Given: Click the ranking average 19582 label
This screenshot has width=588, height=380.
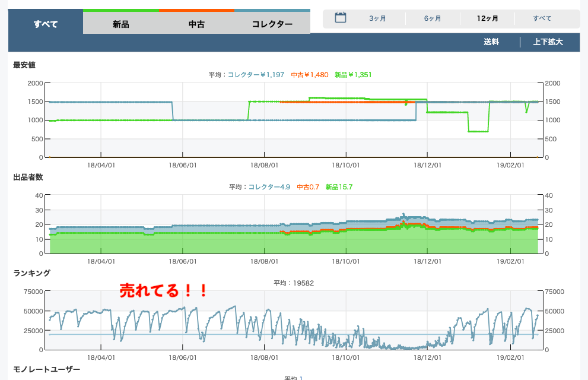Looking at the screenshot, I should [x=294, y=283].
